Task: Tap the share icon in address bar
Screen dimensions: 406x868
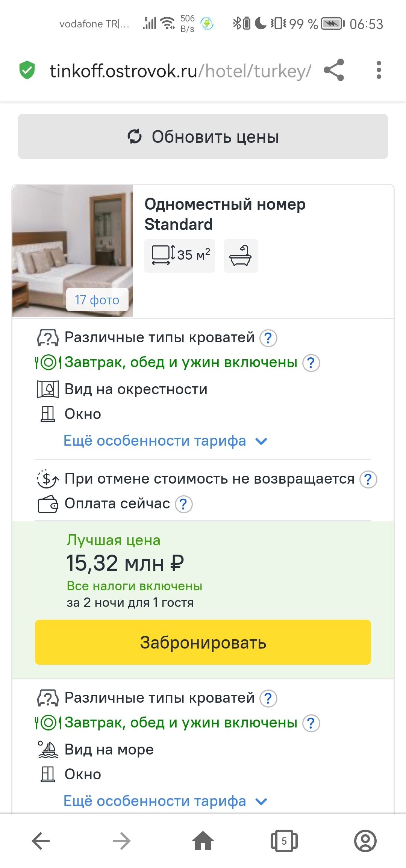Action: pos(334,70)
